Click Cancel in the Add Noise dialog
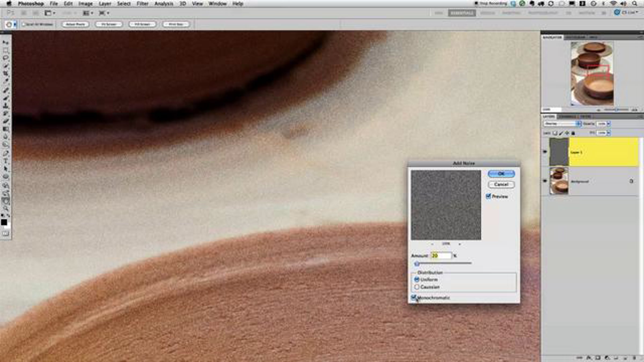The height and width of the screenshot is (362, 644). 501,184
